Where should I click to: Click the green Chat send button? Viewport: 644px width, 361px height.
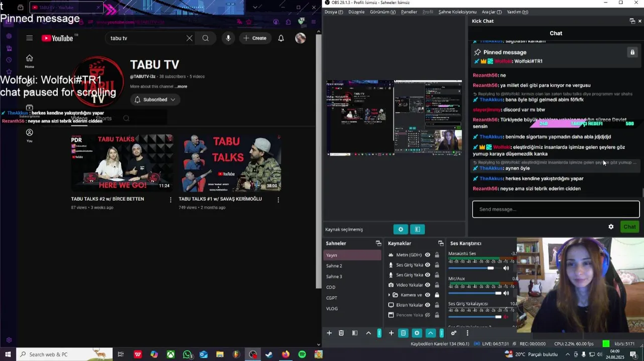629,227
